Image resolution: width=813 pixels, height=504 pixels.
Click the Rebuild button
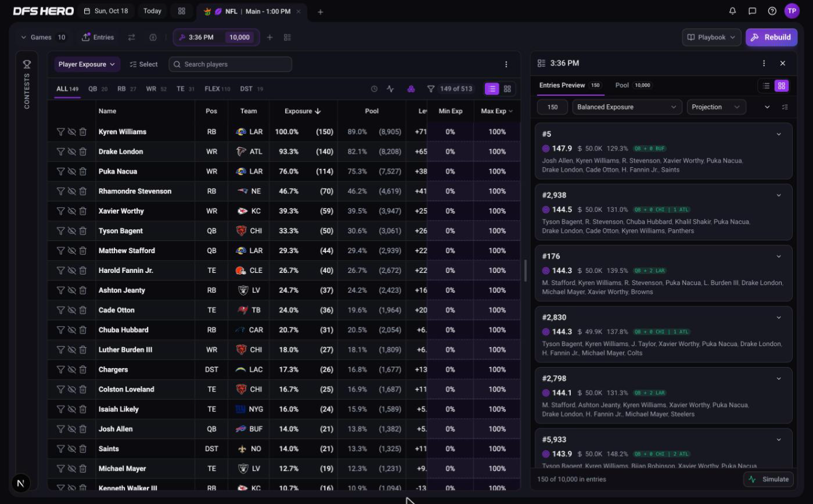(771, 37)
